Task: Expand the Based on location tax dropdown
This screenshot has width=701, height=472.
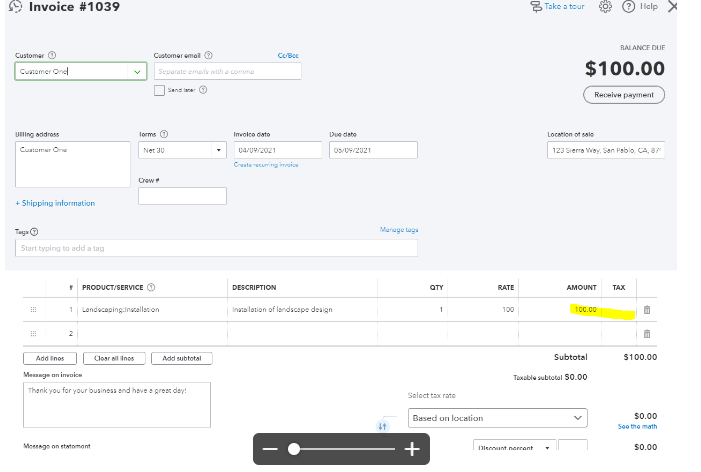Action: [577, 418]
